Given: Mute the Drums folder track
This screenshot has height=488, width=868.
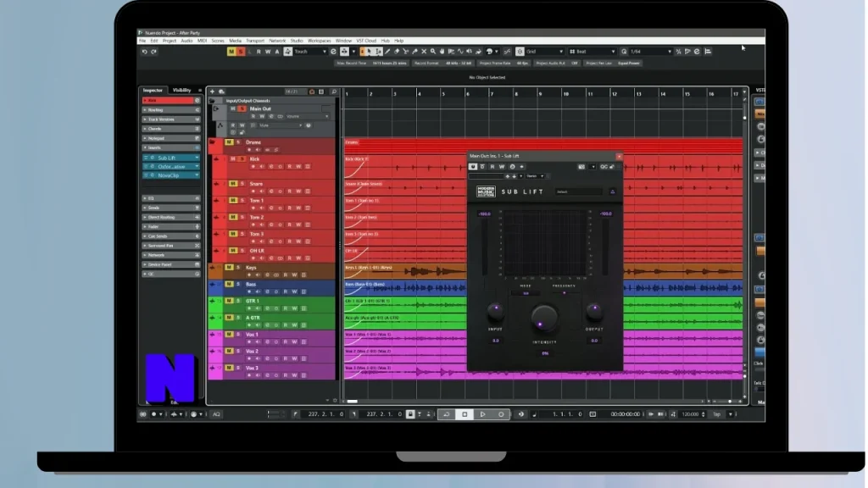Looking at the screenshot, I should click(229, 142).
